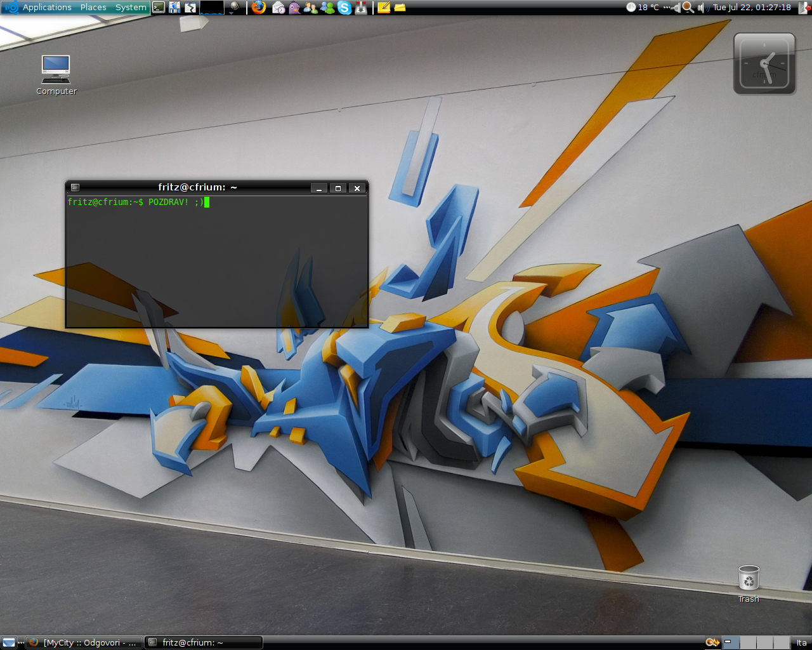The width and height of the screenshot is (812, 650).
Task: Click the show desktop button
Action: tap(8, 642)
